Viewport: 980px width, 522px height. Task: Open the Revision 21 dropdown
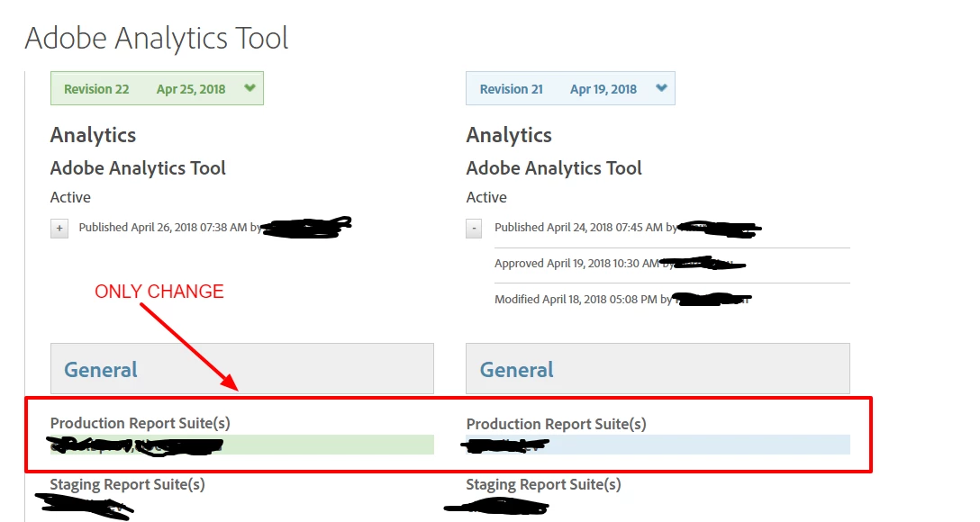(570, 88)
